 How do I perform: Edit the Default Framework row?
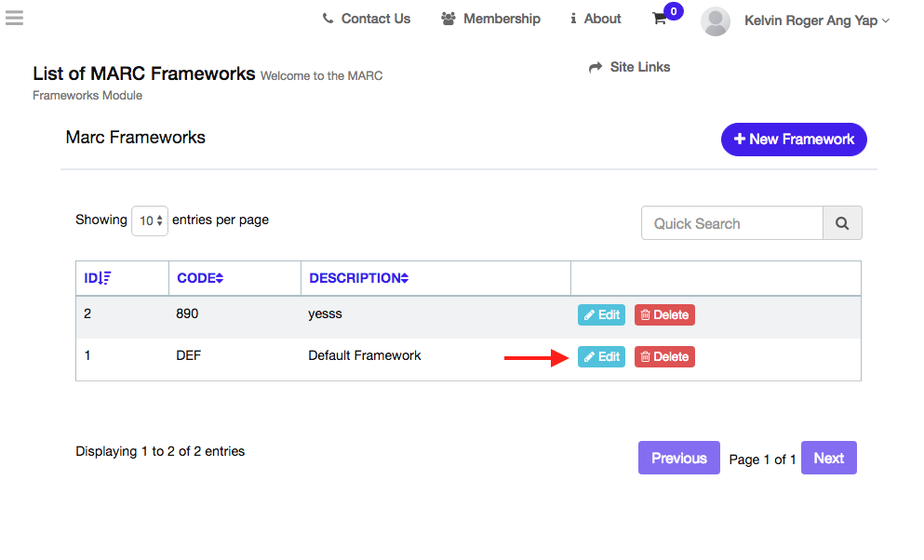coord(601,357)
